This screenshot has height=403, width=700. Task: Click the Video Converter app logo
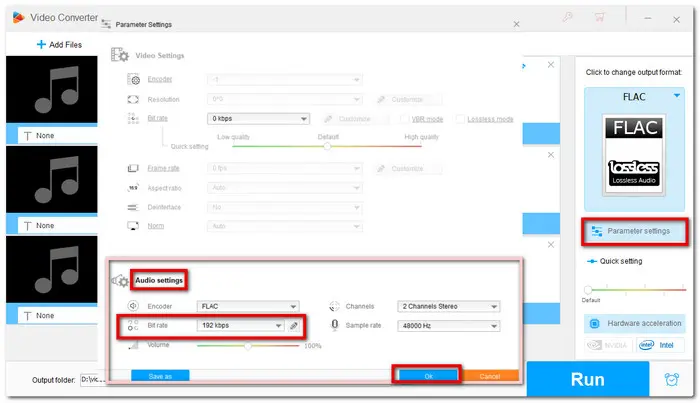(x=18, y=17)
